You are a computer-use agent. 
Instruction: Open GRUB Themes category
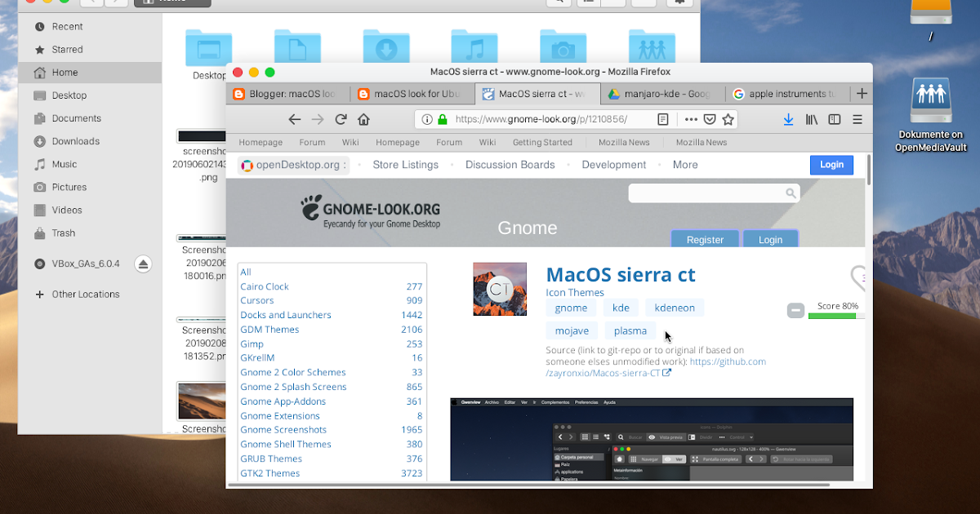tap(271, 459)
